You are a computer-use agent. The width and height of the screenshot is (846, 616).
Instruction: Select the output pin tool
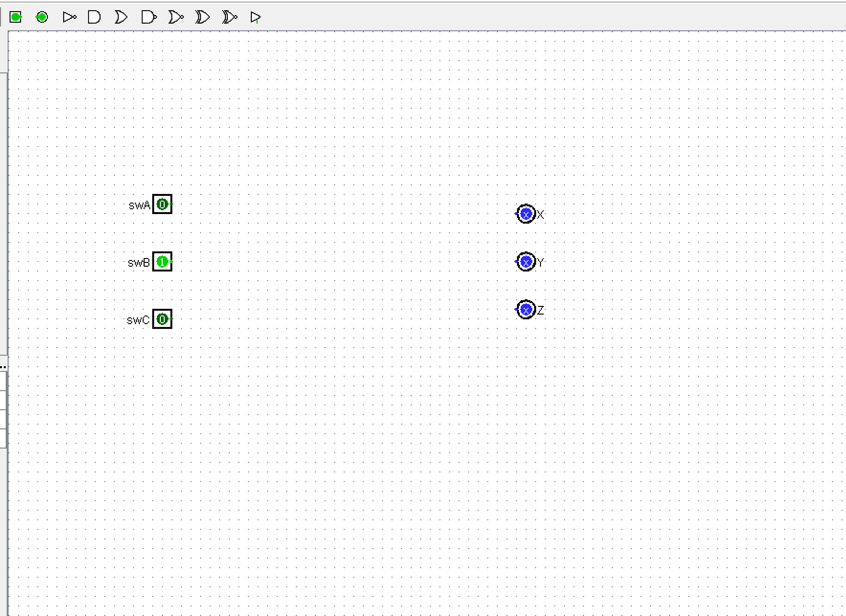point(42,17)
